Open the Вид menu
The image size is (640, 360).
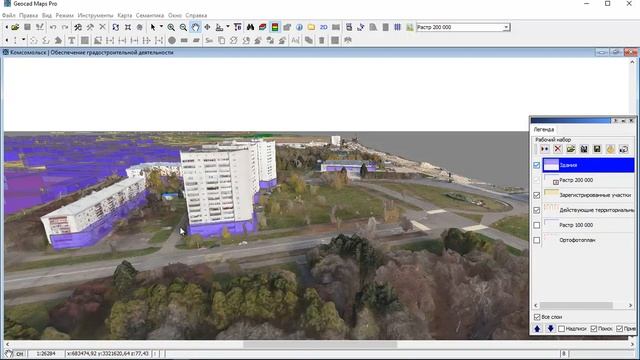click(47, 16)
